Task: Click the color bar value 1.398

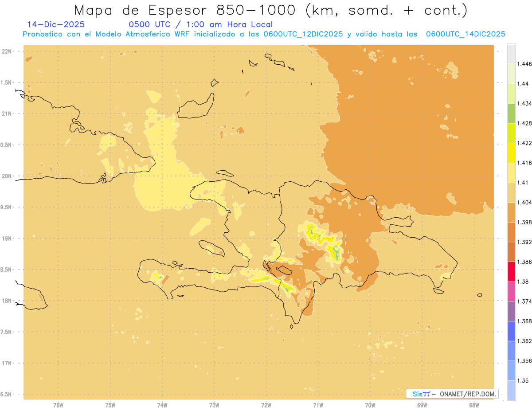Action: pos(524,222)
